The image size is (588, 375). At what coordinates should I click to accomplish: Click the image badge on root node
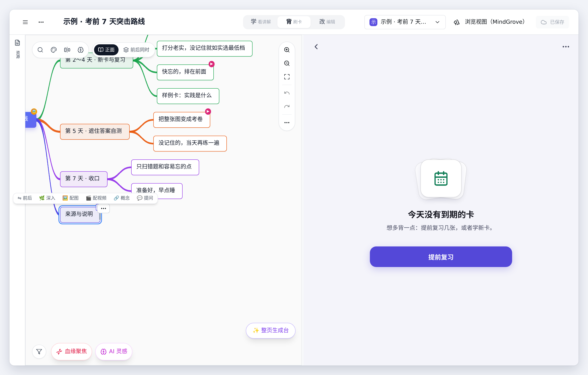[x=34, y=112]
